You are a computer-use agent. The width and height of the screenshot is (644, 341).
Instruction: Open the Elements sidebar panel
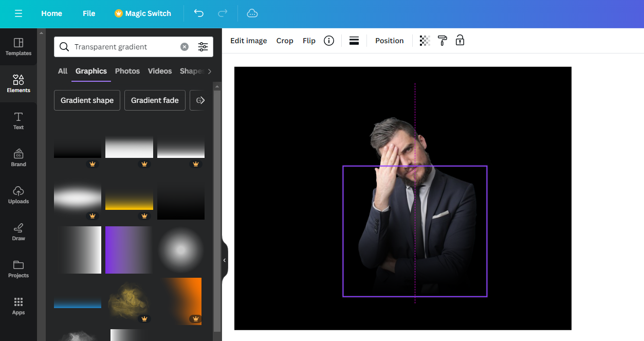point(19,84)
